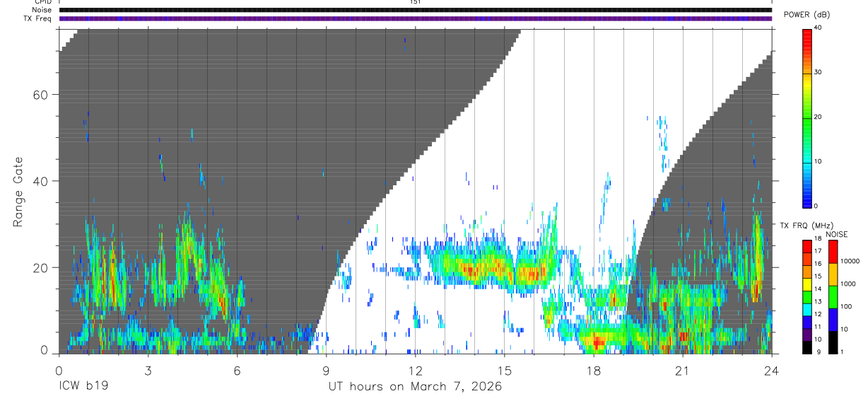Viewport: 868px width, 401px height.
Task: Select the 100 label on NOISE scale
Action: point(845,306)
